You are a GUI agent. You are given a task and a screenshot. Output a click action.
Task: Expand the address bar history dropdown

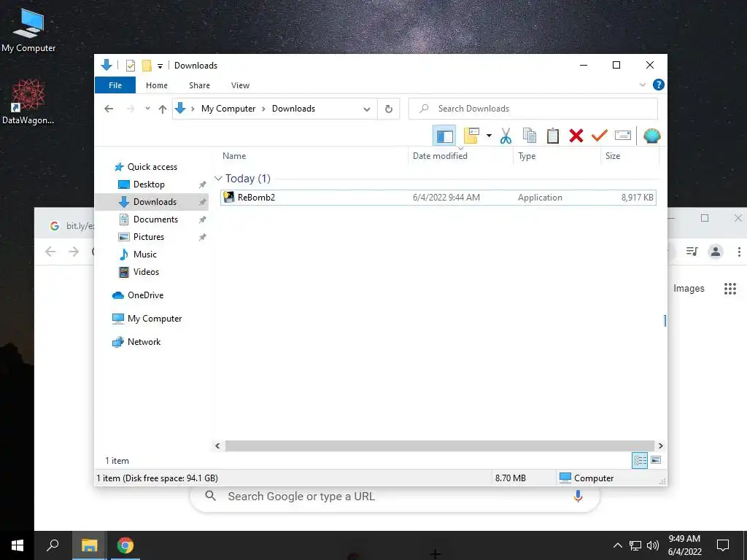[x=366, y=109]
